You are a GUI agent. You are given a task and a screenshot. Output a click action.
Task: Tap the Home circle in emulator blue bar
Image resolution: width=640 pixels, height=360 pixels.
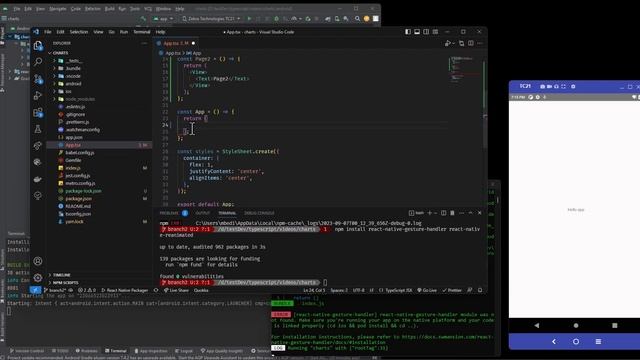coord(576,341)
